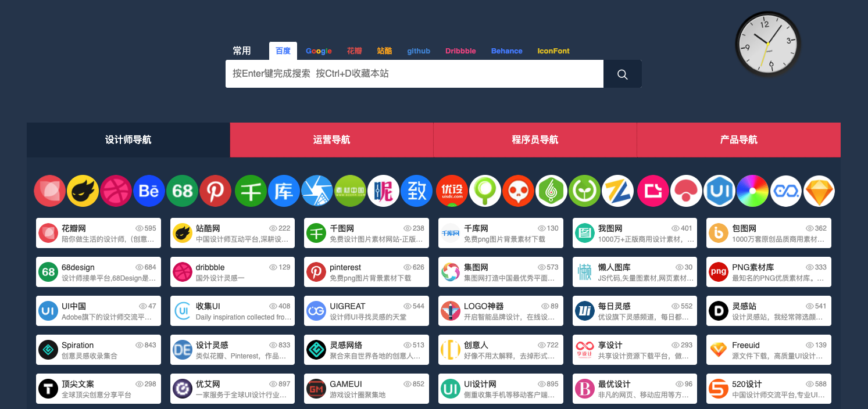
Task: Visit the UIGREAT site card
Action: click(x=366, y=311)
